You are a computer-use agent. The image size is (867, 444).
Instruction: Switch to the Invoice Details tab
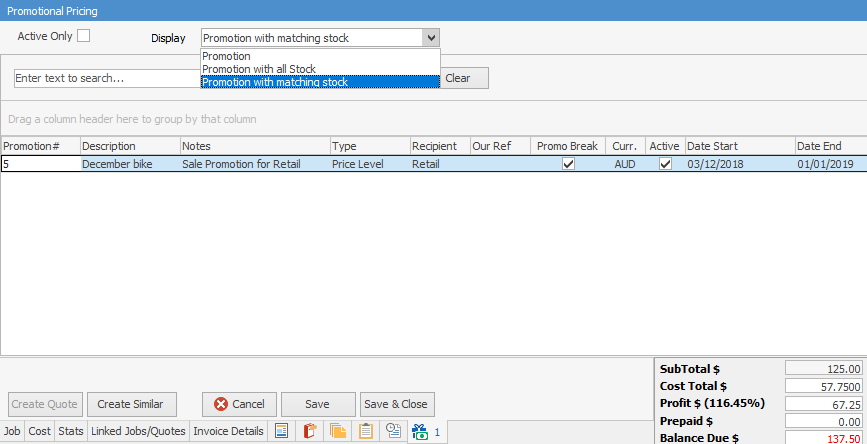coord(228,431)
